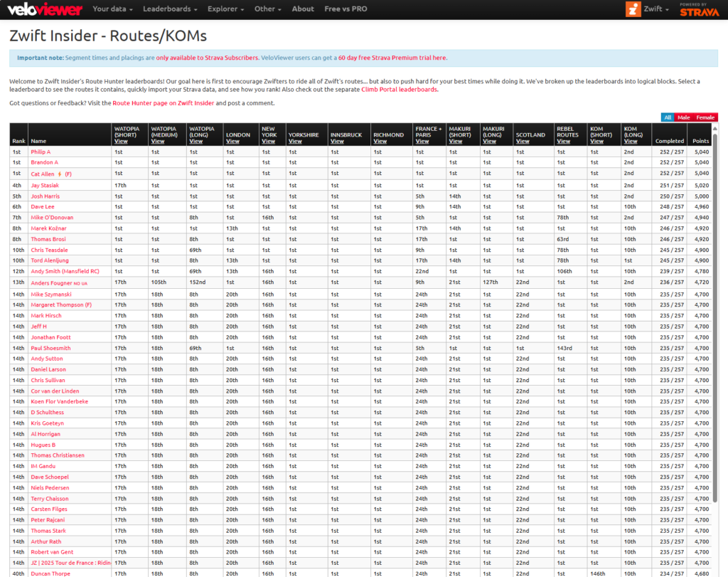Open the Leaderboards dropdown menu
This screenshot has width=728, height=577.
click(170, 9)
